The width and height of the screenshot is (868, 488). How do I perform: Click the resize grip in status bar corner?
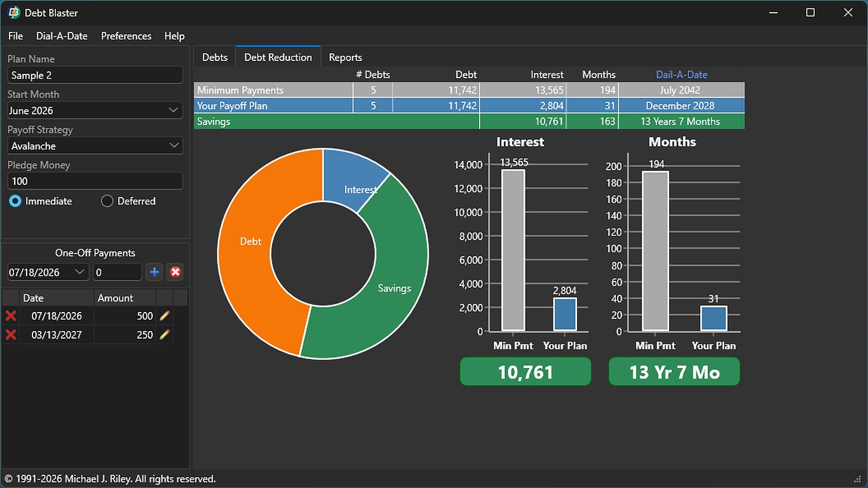tap(858, 478)
